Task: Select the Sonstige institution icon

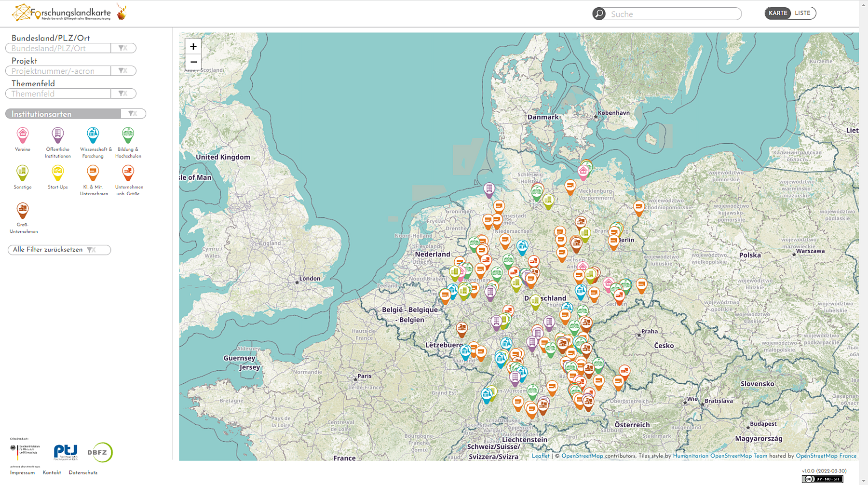Action: [23, 173]
